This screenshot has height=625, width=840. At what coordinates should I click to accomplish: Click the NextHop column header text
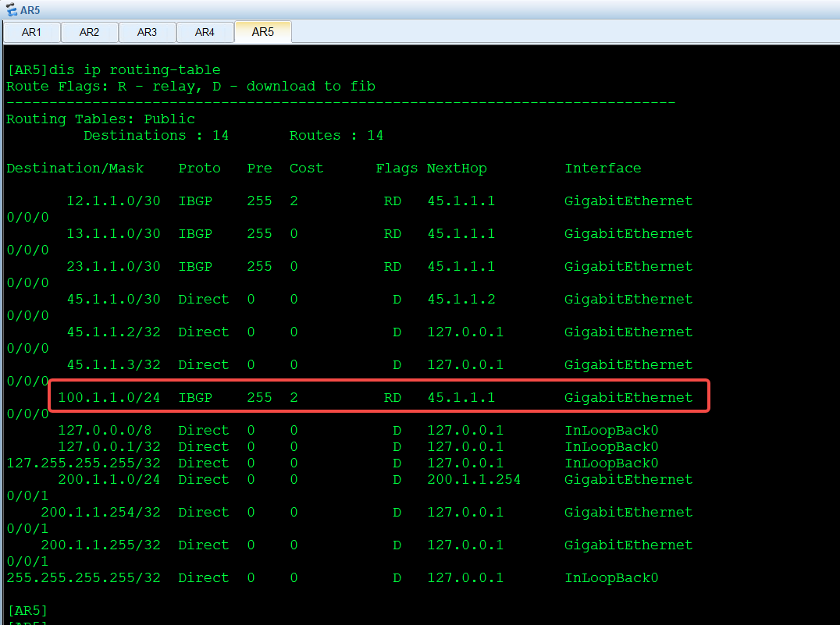tap(457, 169)
